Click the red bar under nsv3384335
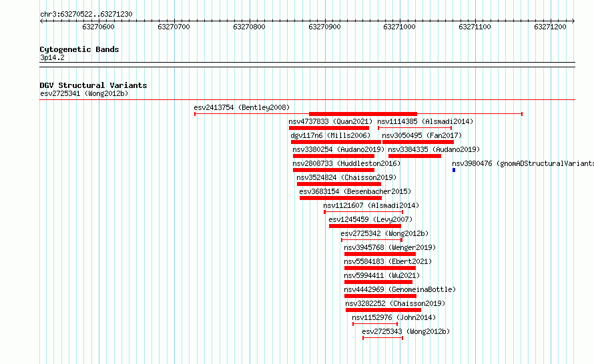594x364 pixels. click(414, 156)
